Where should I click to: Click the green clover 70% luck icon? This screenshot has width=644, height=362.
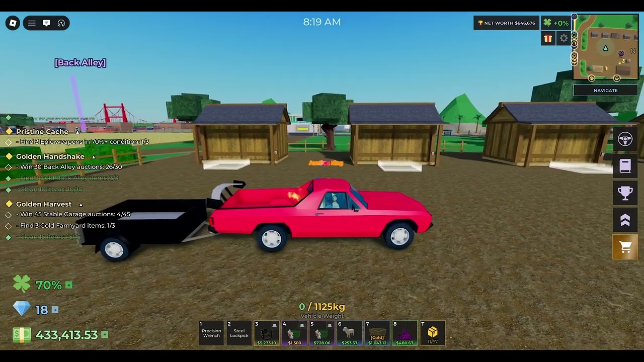click(x=22, y=285)
